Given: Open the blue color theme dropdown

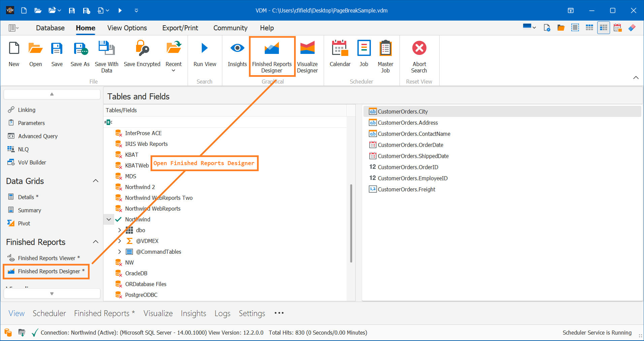Looking at the screenshot, I should [x=529, y=28].
